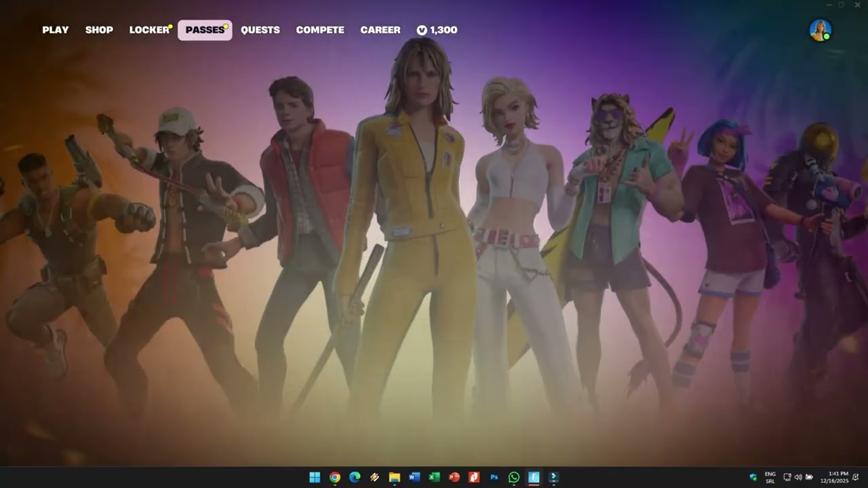
Task: Open the player profile avatar
Action: coord(820,30)
